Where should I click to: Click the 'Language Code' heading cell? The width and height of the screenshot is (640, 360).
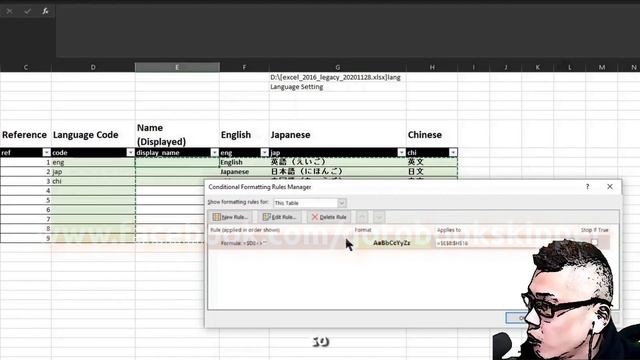pos(93,135)
